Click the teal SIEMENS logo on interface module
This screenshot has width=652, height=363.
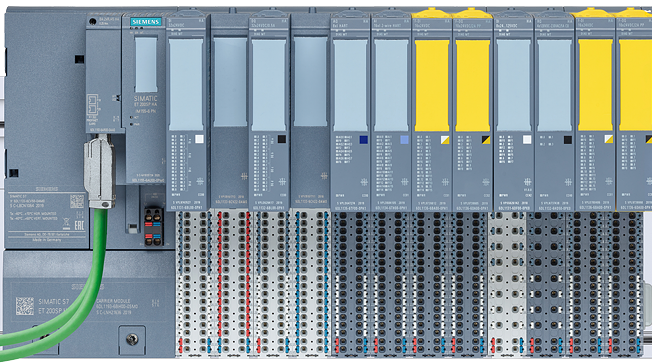[146, 22]
